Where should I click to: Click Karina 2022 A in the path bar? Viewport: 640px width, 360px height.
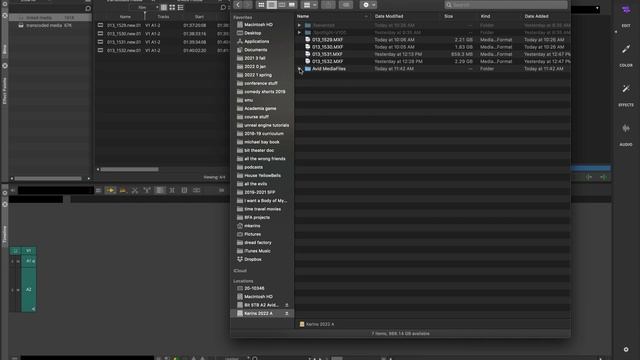click(317, 324)
